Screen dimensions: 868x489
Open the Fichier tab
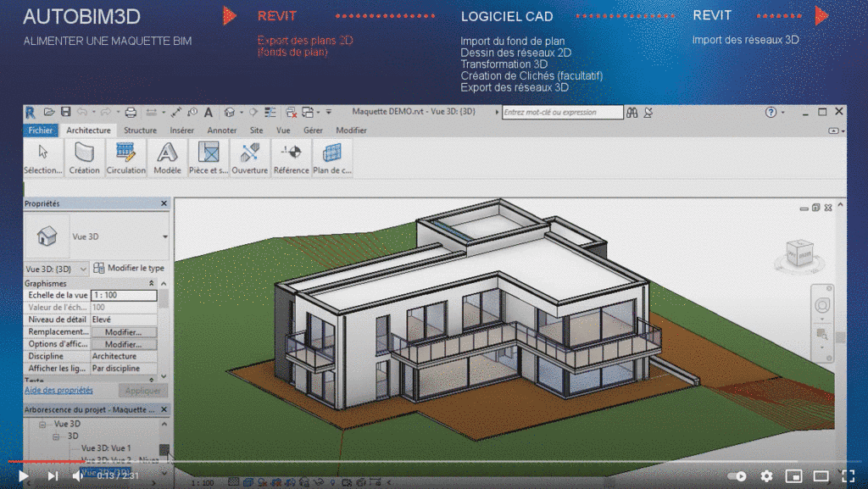(41, 131)
